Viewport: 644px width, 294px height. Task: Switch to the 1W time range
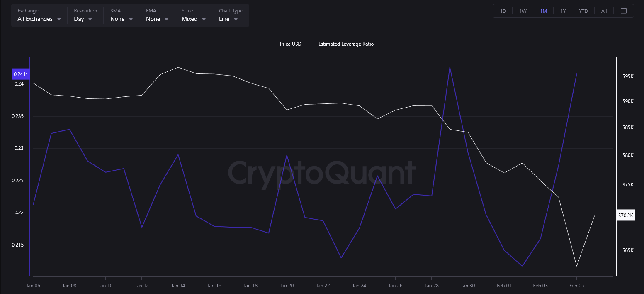point(522,11)
